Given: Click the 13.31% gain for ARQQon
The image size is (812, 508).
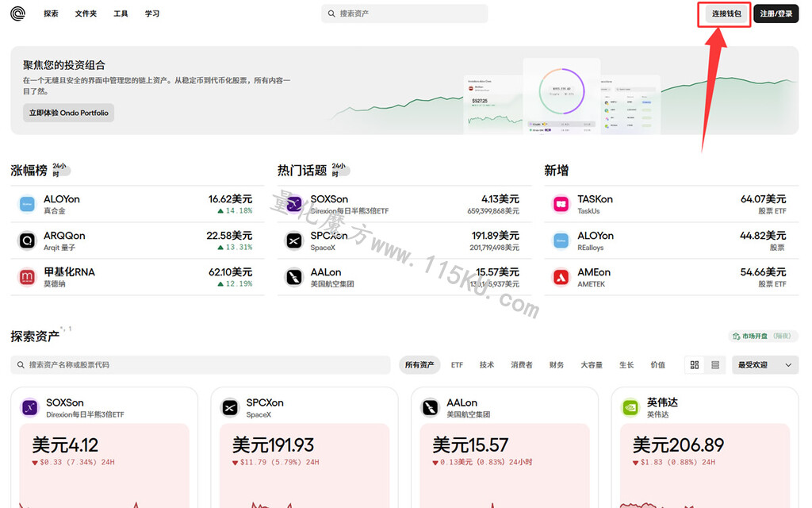Looking at the screenshot, I should coord(235,248).
